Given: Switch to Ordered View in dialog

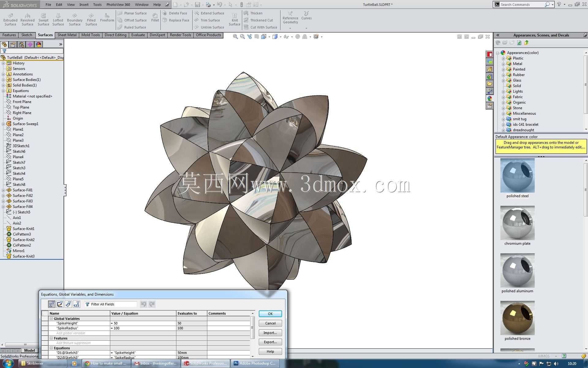Looking at the screenshot, I should click(x=77, y=304).
